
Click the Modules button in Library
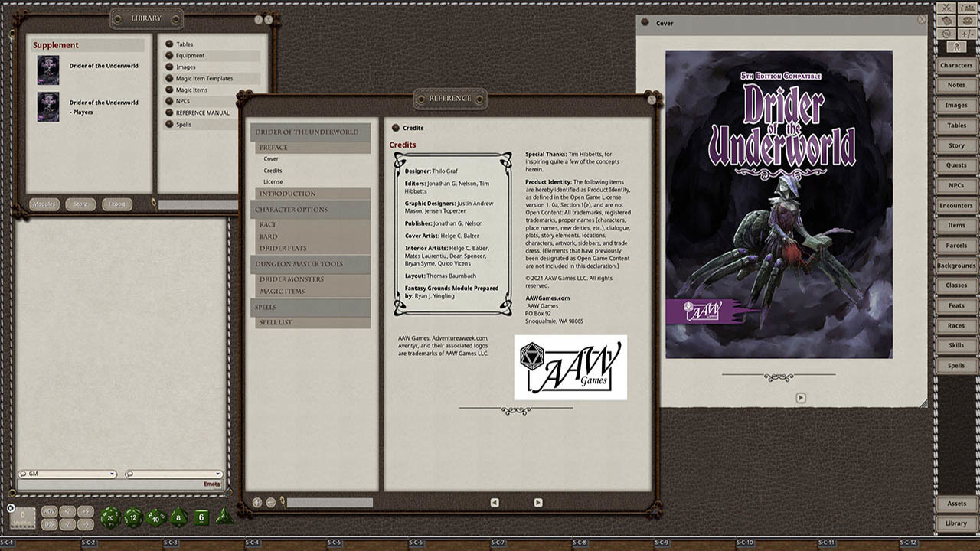[x=44, y=204]
